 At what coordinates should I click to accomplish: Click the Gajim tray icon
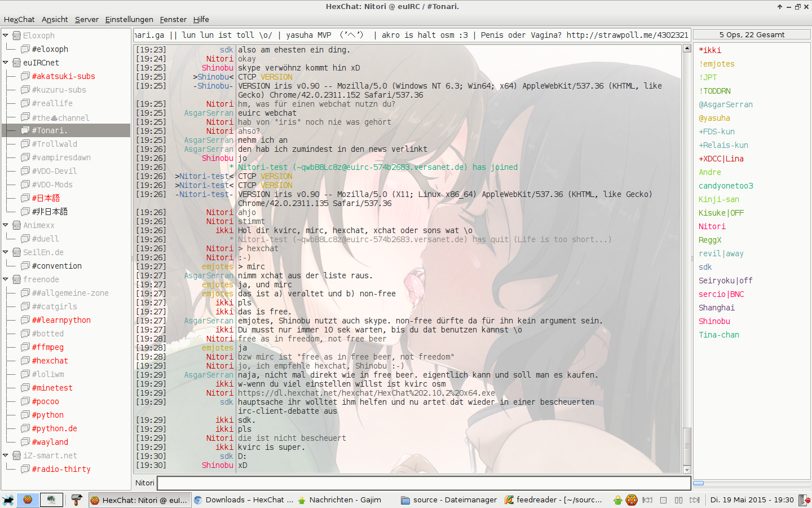click(x=617, y=500)
